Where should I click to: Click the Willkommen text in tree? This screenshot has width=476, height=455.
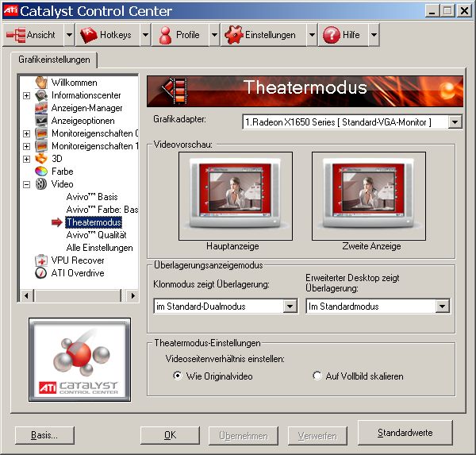(x=74, y=83)
